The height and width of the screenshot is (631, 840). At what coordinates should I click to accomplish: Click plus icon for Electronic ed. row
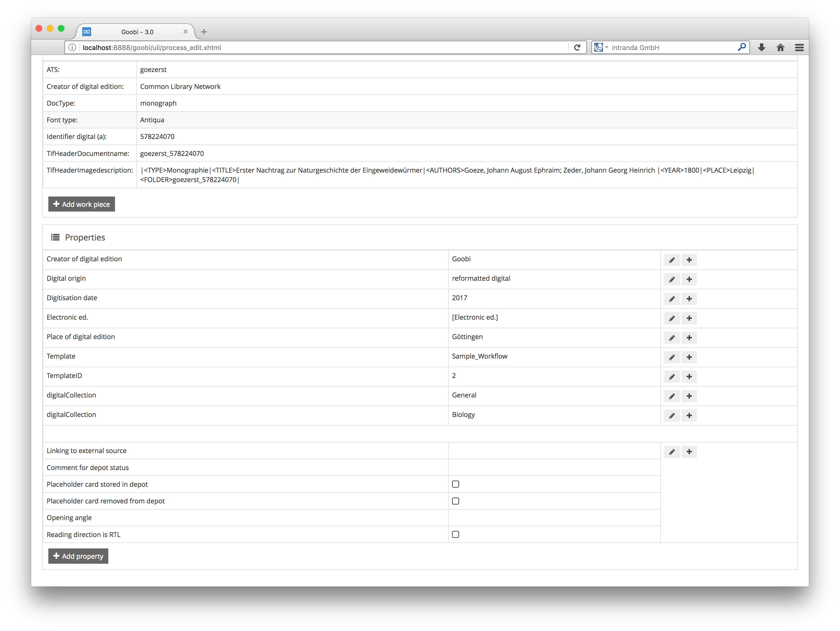(689, 318)
